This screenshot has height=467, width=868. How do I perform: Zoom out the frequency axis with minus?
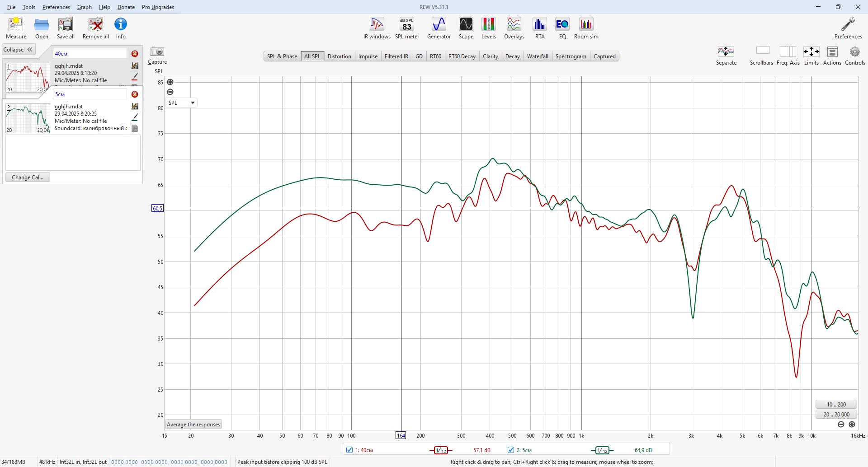[841, 425]
